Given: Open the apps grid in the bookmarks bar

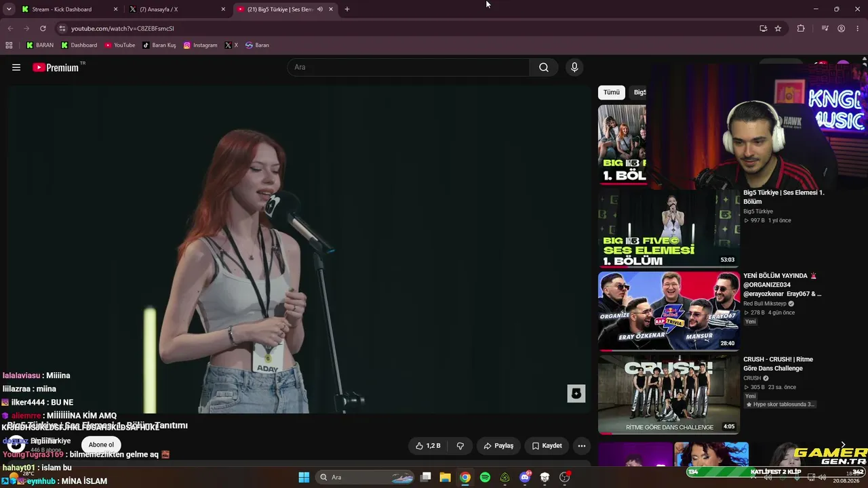Looking at the screenshot, I should (x=9, y=45).
